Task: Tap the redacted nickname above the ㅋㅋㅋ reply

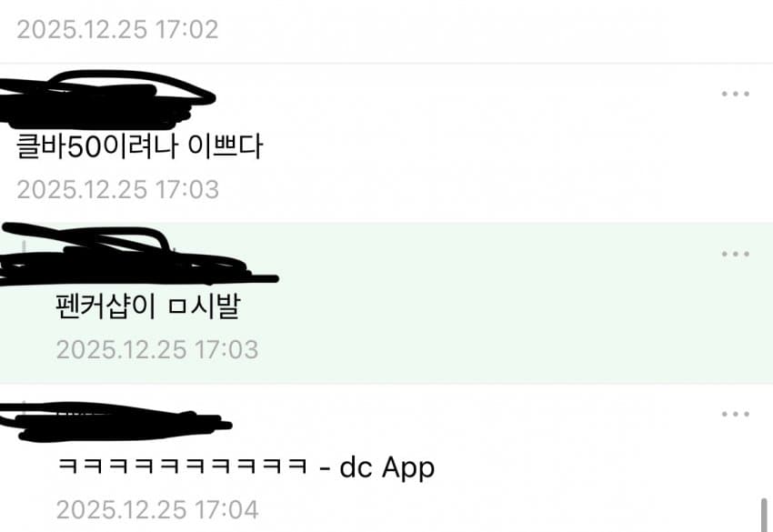Action: click(115, 422)
